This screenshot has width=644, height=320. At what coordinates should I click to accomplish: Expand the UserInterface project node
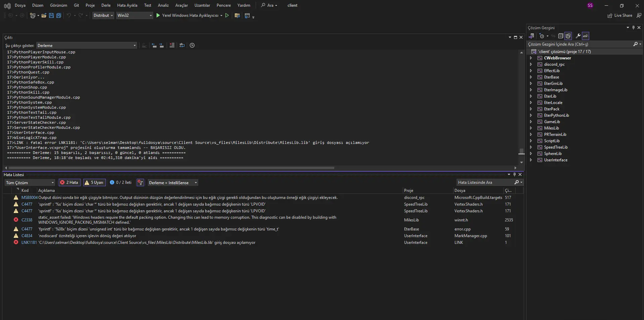(x=531, y=160)
